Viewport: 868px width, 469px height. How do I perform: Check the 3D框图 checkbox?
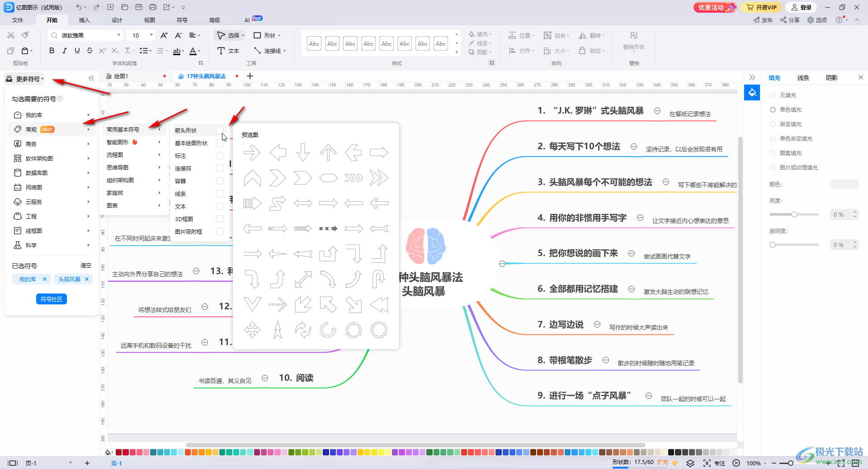click(220, 219)
